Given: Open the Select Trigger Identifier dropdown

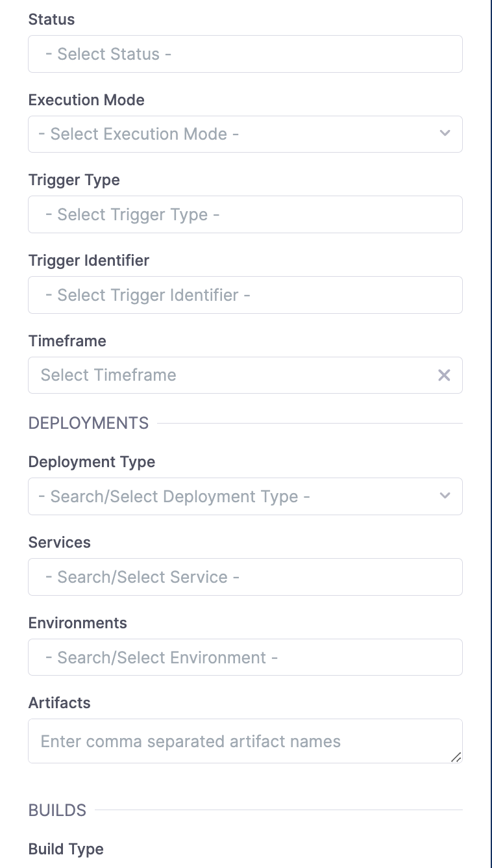Looking at the screenshot, I should click(245, 295).
